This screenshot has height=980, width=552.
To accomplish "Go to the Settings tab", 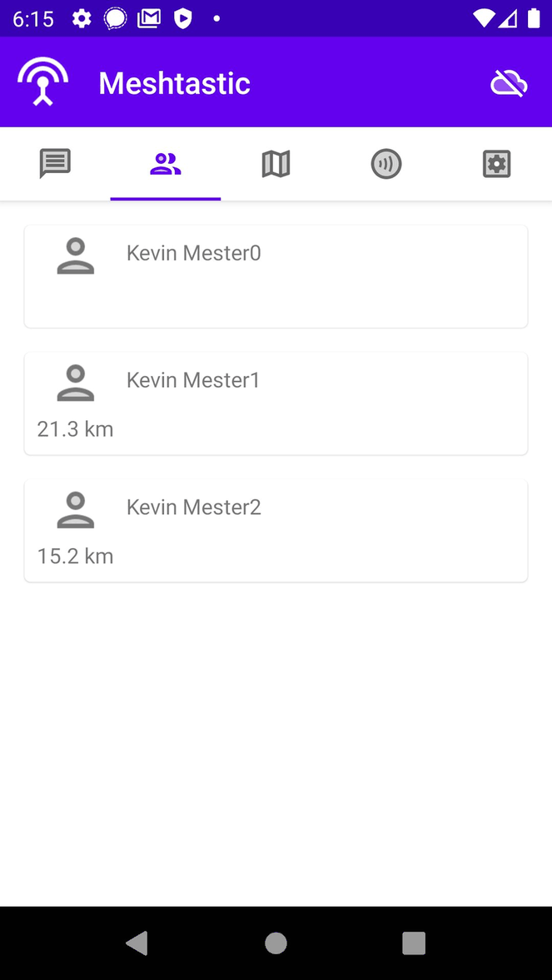I will pyautogui.click(x=496, y=164).
